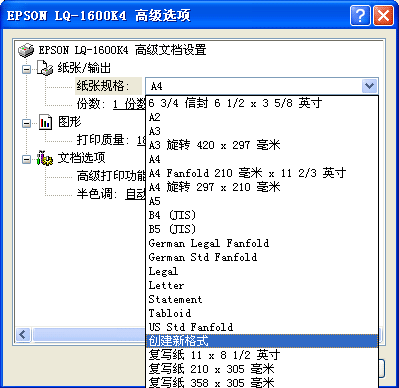Click the 纸张规格 dropdown arrow

click(x=369, y=86)
